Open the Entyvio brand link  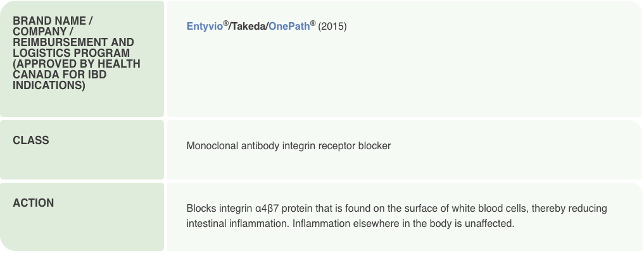[x=204, y=27]
